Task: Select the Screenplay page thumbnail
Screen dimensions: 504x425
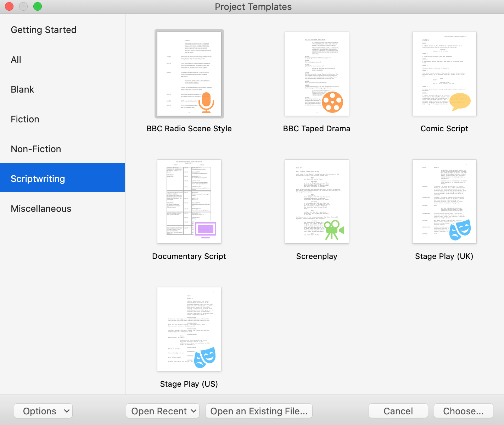Action: coord(317,202)
